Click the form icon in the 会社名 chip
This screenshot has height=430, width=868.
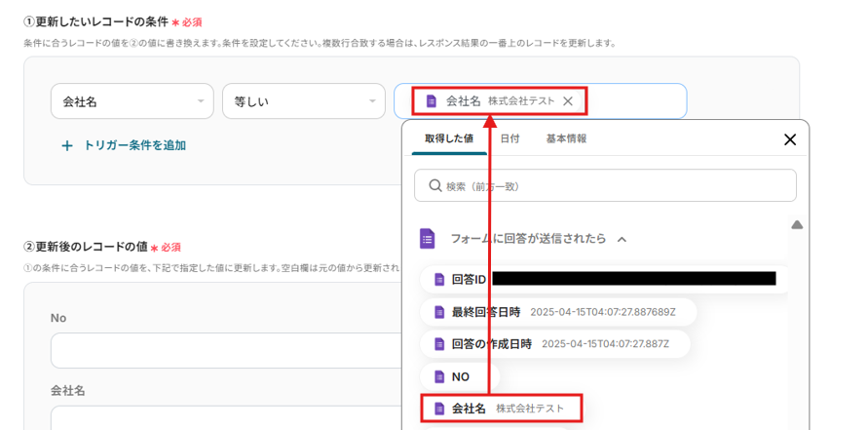point(432,100)
